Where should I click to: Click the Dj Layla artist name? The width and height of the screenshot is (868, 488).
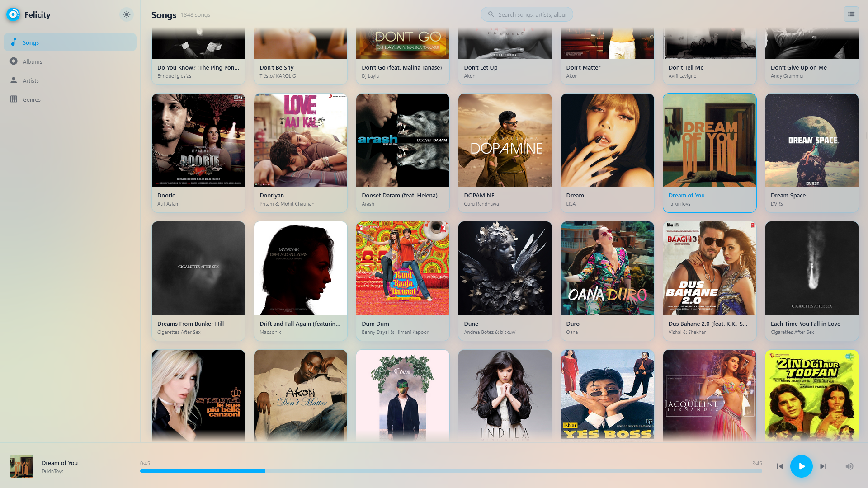[370, 76]
